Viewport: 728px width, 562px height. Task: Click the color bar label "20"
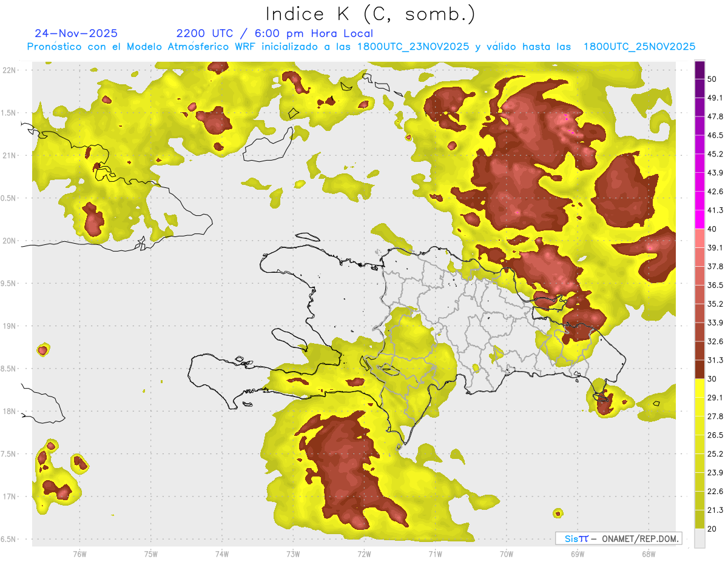click(x=713, y=529)
